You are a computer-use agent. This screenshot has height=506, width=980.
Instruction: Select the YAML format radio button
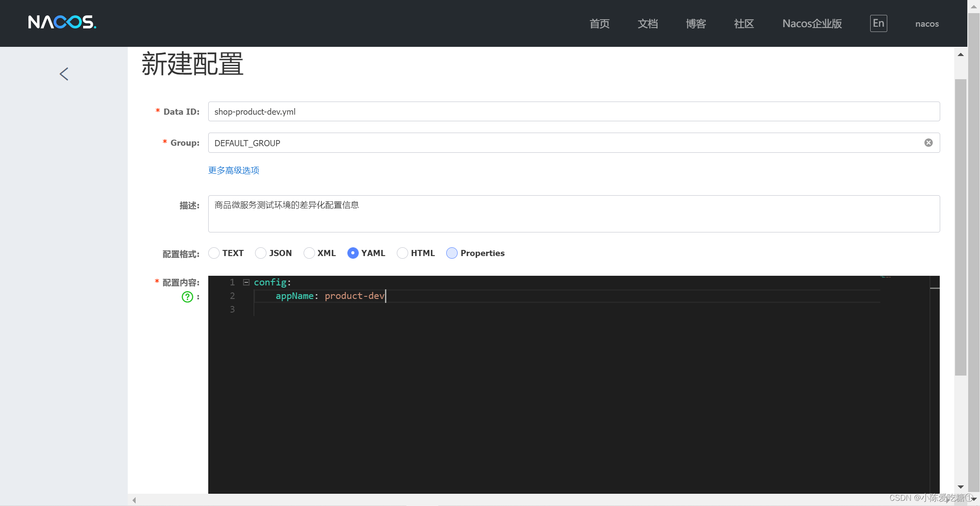(x=353, y=253)
